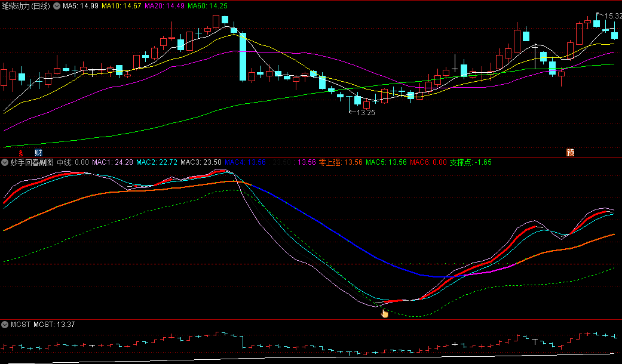Viewport: 622px width, 364px height.
Task: Click the stock title 潍柴动力(日线)
Action: tap(26, 6)
